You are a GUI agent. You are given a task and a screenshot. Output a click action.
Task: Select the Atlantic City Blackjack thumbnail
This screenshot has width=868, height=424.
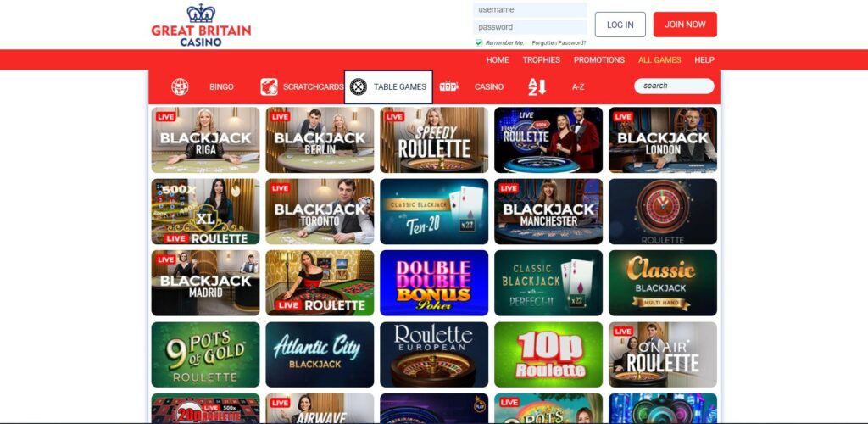pos(320,354)
